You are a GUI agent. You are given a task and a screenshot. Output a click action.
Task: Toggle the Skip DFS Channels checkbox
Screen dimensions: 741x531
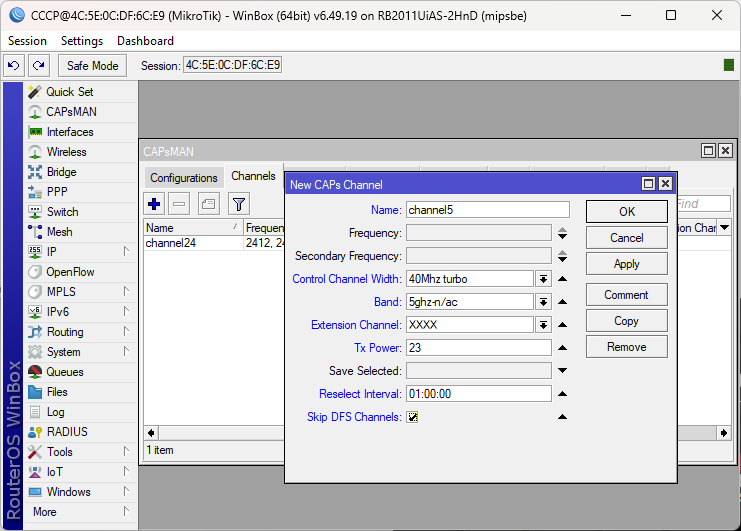point(413,417)
